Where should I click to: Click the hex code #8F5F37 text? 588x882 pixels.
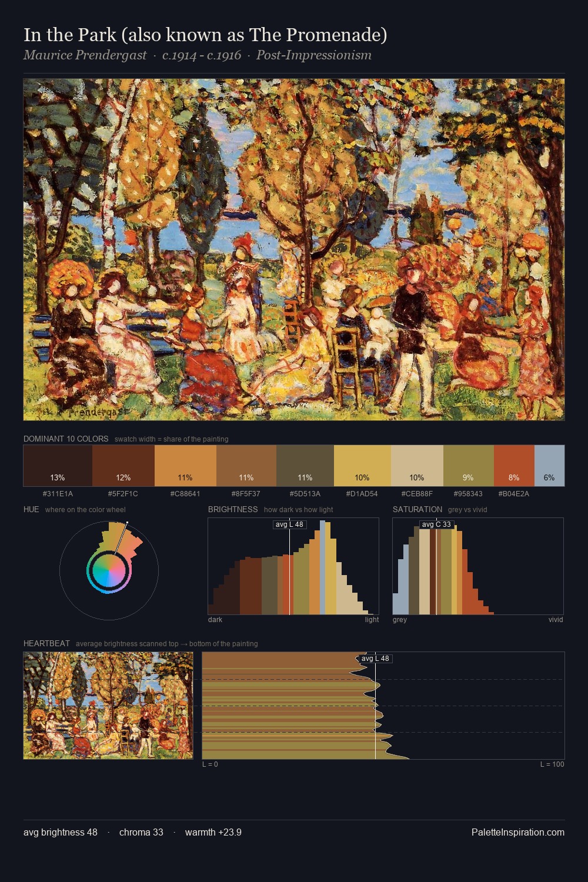tap(246, 494)
